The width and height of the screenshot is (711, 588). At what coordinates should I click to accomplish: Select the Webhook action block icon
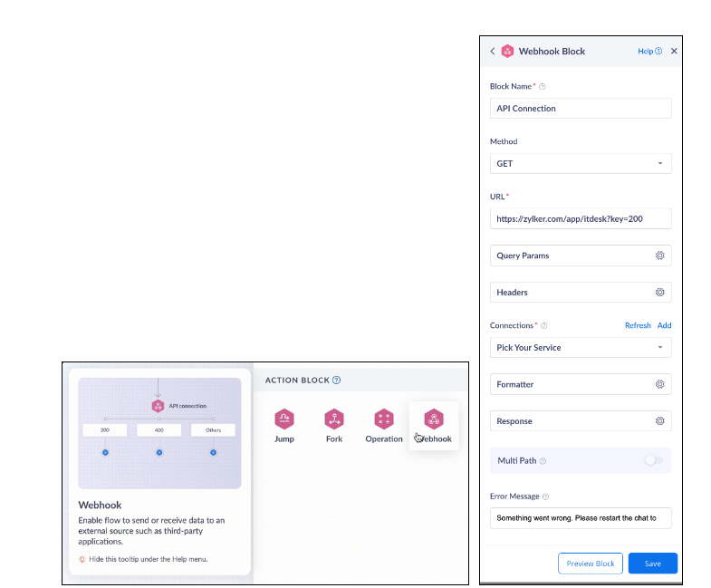coord(434,419)
